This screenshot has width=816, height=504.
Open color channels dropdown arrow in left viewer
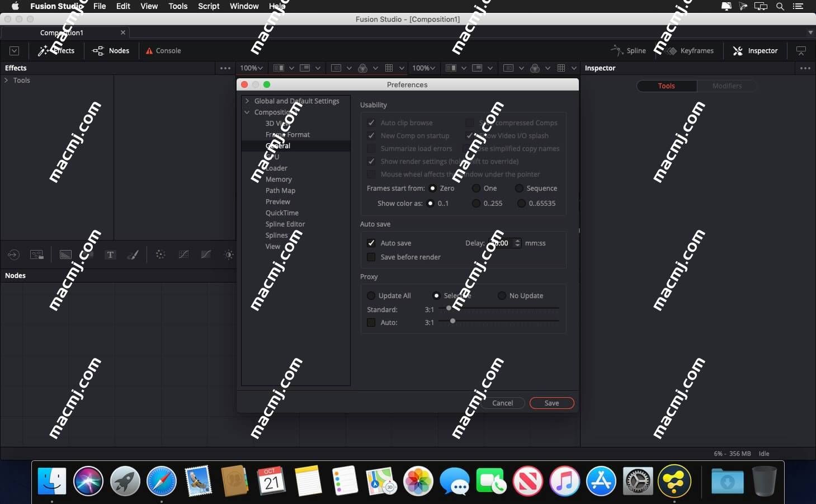pos(375,68)
